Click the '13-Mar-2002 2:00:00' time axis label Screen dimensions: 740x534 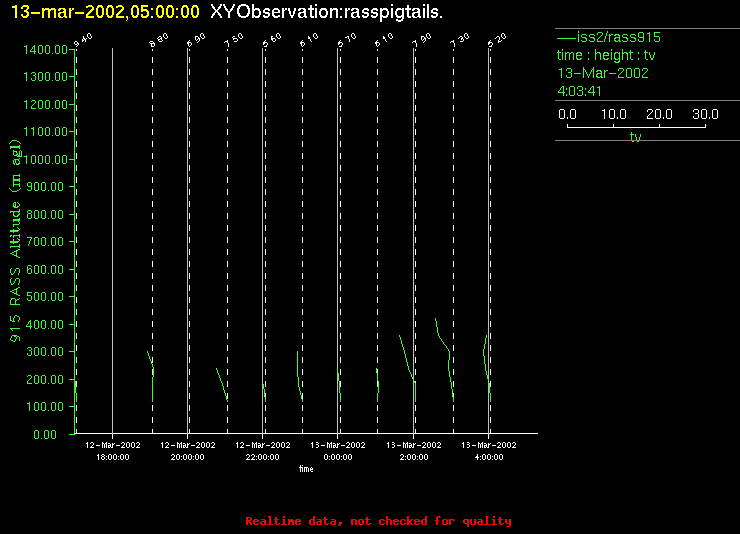414,451
